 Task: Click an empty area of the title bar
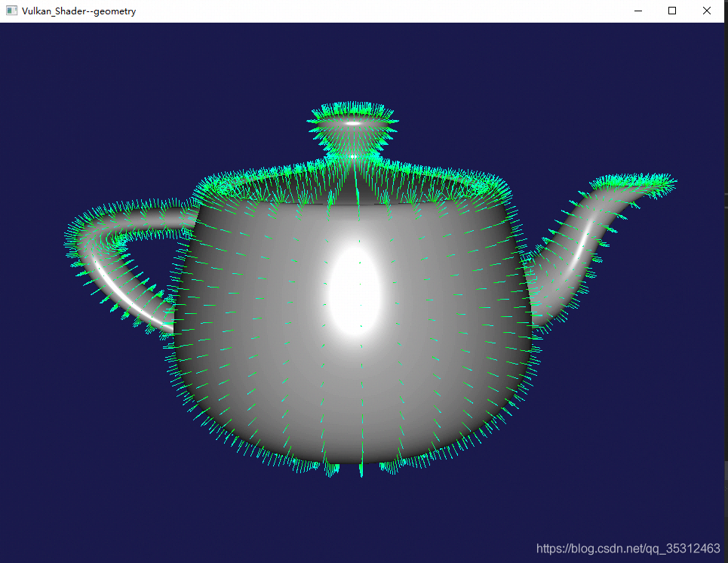coord(377,11)
